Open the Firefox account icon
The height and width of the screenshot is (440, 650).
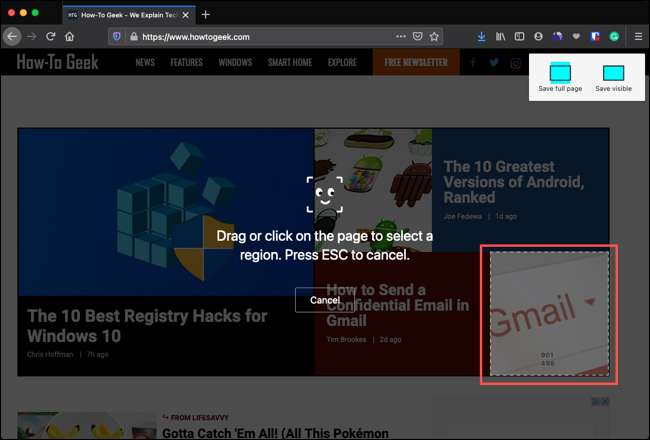coord(540,37)
